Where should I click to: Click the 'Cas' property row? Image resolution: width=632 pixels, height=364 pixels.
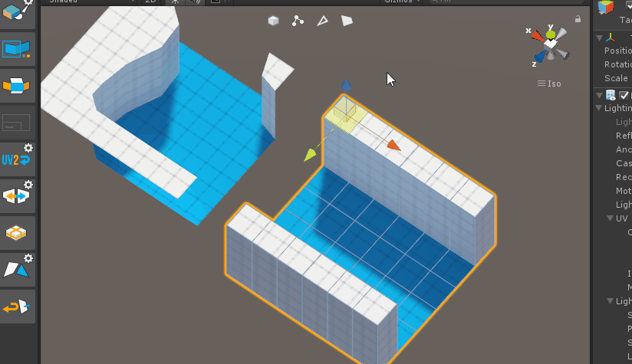624,163
